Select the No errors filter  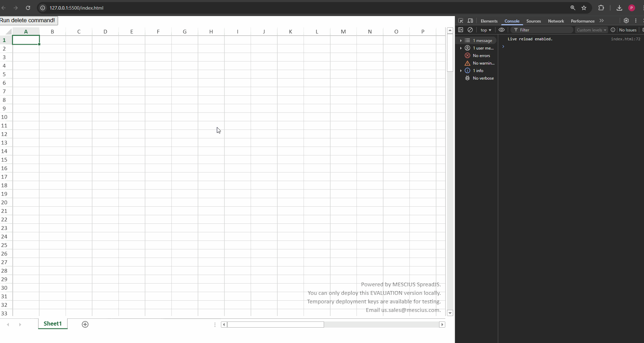pyautogui.click(x=477, y=56)
